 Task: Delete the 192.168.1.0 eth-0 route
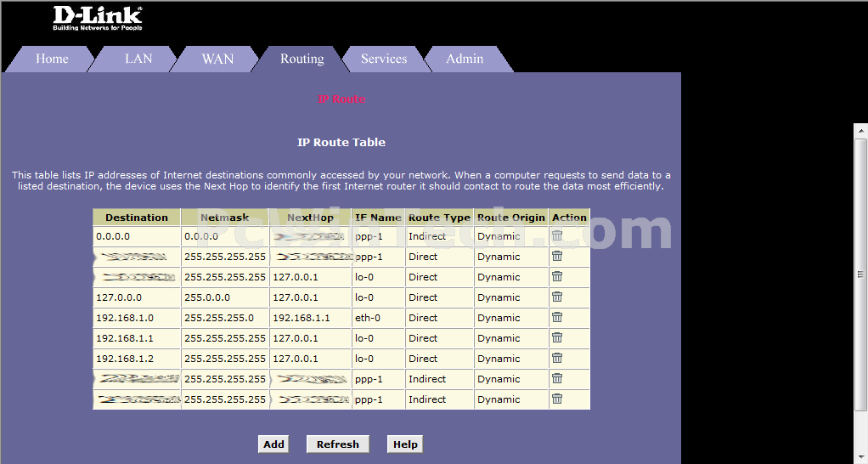(x=557, y=317)
